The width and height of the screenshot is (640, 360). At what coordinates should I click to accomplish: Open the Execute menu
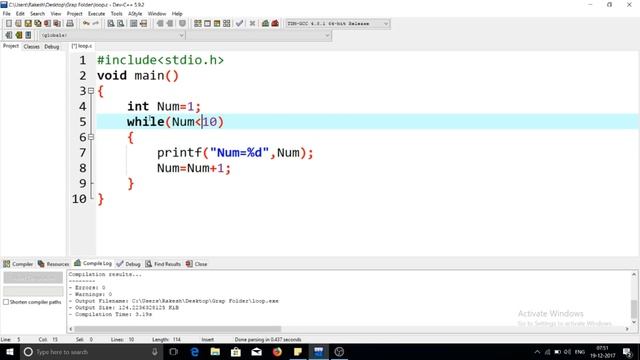tap(96, 13)
